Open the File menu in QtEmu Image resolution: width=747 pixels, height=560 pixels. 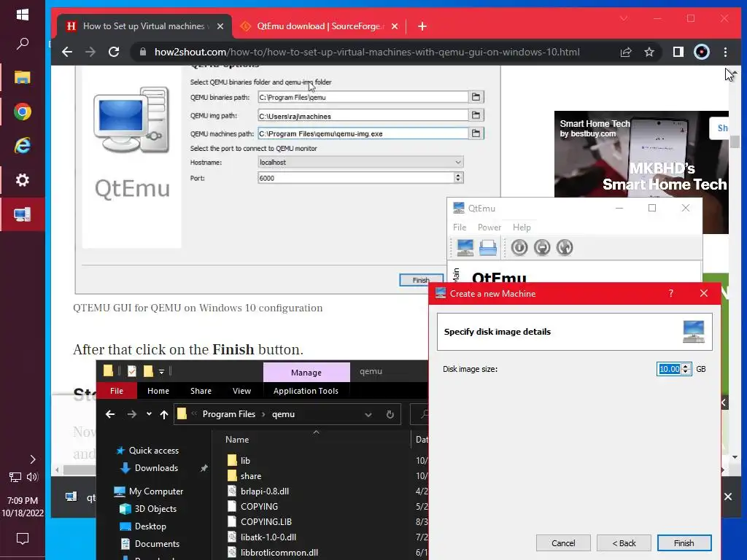tap(460, 227)
